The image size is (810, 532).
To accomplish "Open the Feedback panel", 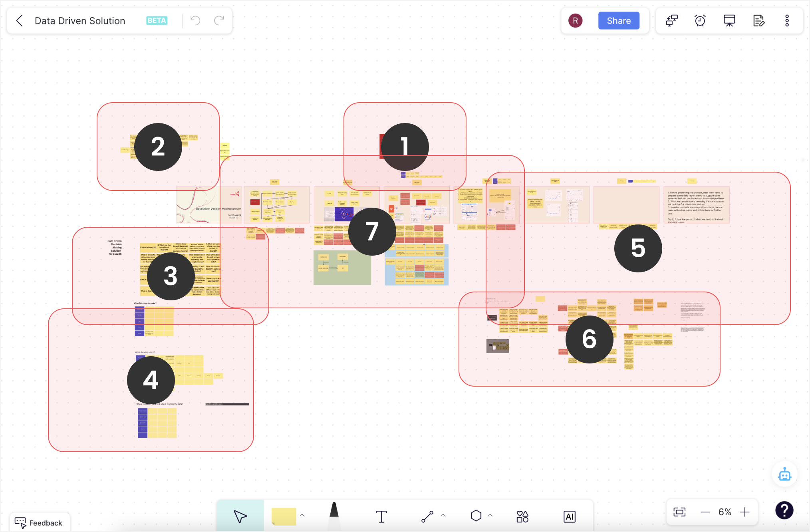I will click(39, 523).
